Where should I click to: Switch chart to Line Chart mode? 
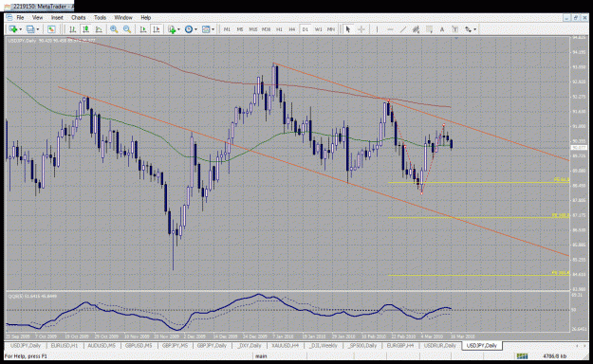pos(99,29)
